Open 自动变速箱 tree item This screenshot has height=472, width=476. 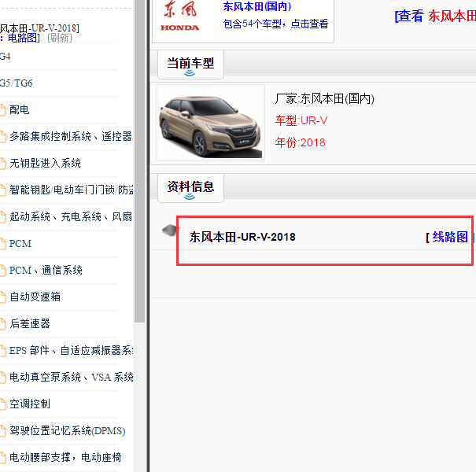click(35, 297)
